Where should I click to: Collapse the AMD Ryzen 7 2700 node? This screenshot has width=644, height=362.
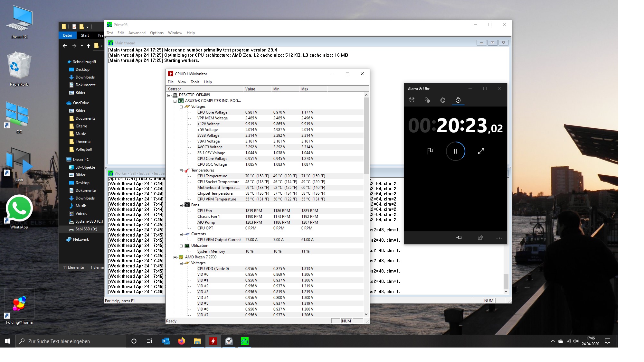(x=175, y=257)
